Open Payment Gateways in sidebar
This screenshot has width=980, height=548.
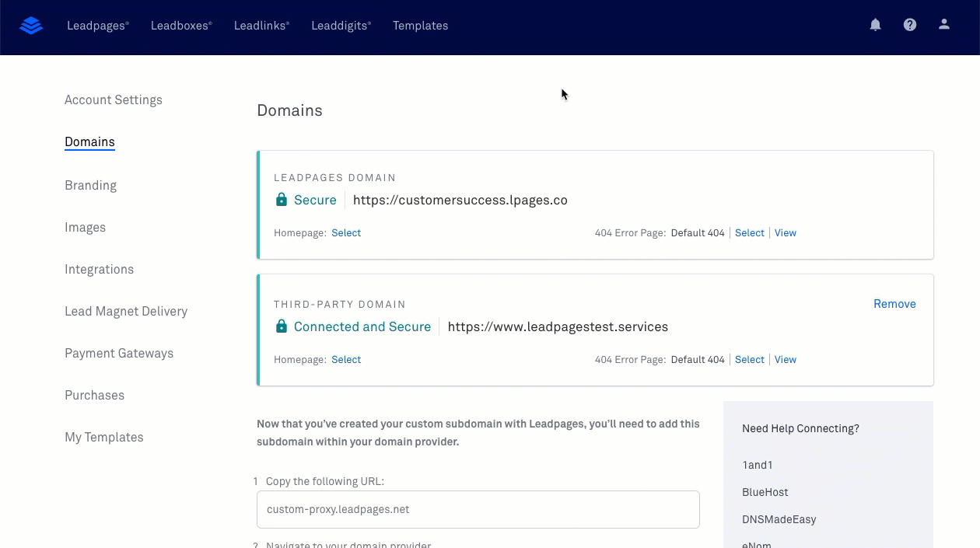[x=119, y=353]
